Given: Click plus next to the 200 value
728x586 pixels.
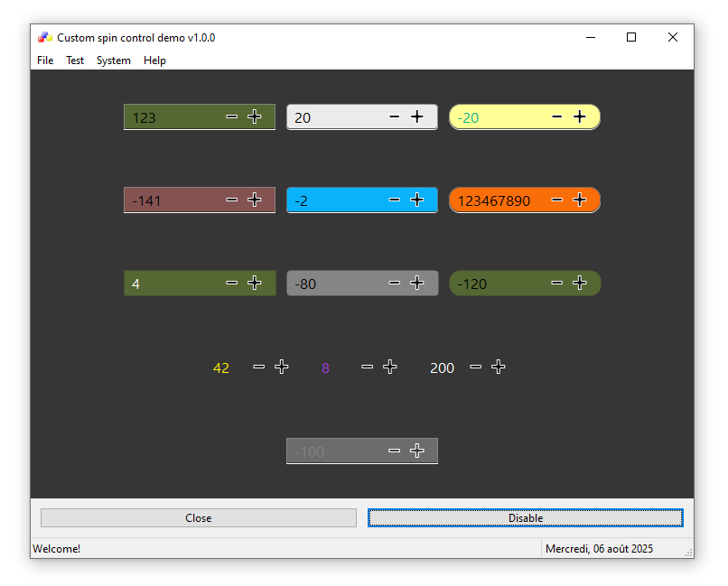Looking at the screenshot, I should [499, 367].
